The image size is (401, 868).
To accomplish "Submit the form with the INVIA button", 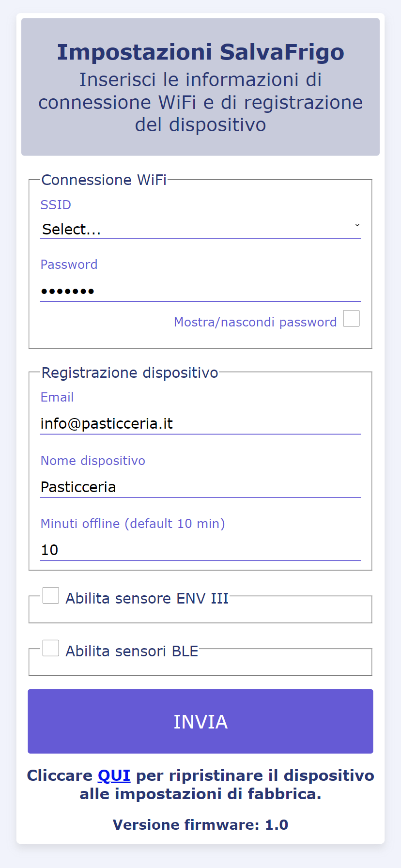I will (200, 721).
